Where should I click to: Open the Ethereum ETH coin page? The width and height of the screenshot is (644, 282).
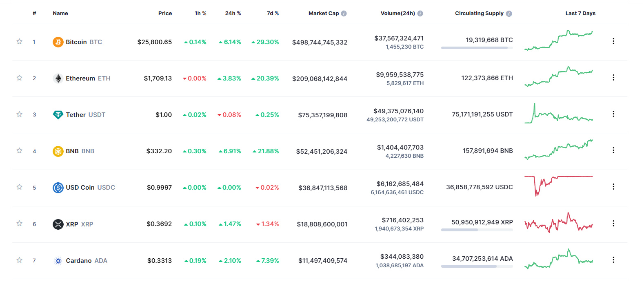point(88,78)
